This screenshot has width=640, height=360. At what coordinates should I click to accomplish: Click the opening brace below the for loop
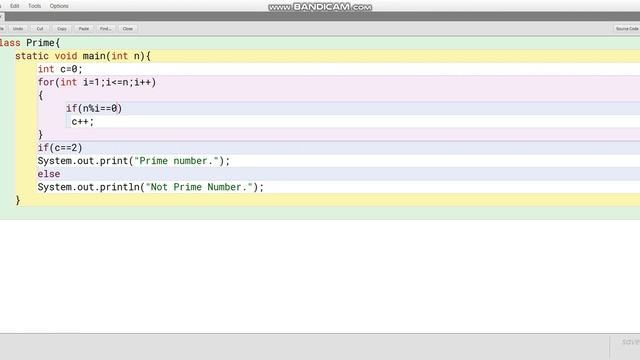tap(40, 96)
